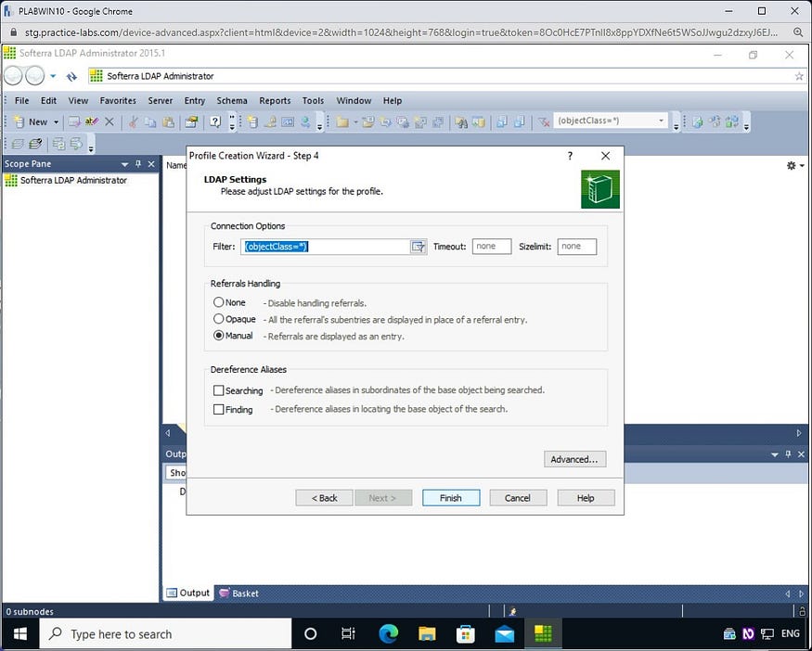Click the yellow folder toolbar icon
This screenshot has height=651, width=812.
(x=342, y=121)
